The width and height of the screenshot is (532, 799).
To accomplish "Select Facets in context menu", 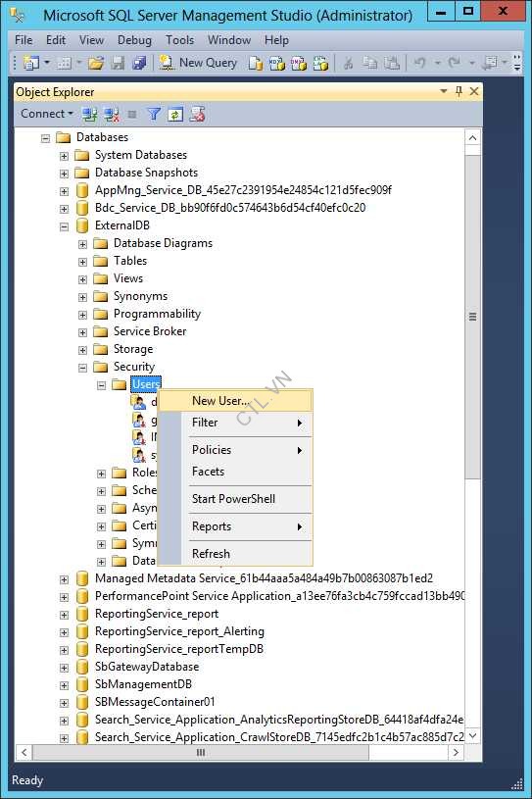I will (235, 472).
